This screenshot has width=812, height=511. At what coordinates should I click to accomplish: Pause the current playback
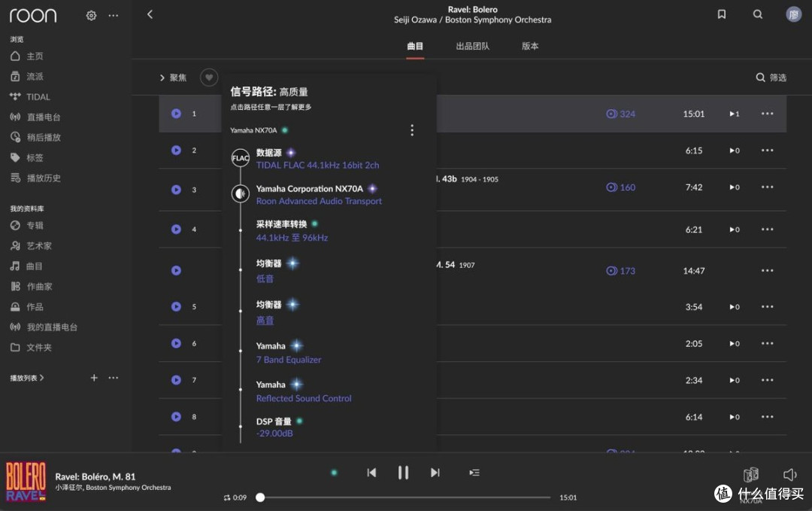403,472
